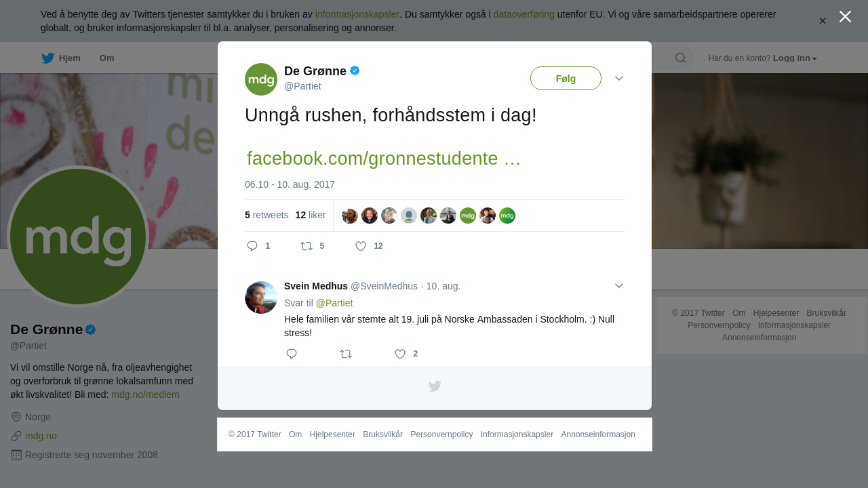The width and height of the screenshot is (868, 488).
Task: Follow De Grønne with the Følg button
Action: (566, 79)
